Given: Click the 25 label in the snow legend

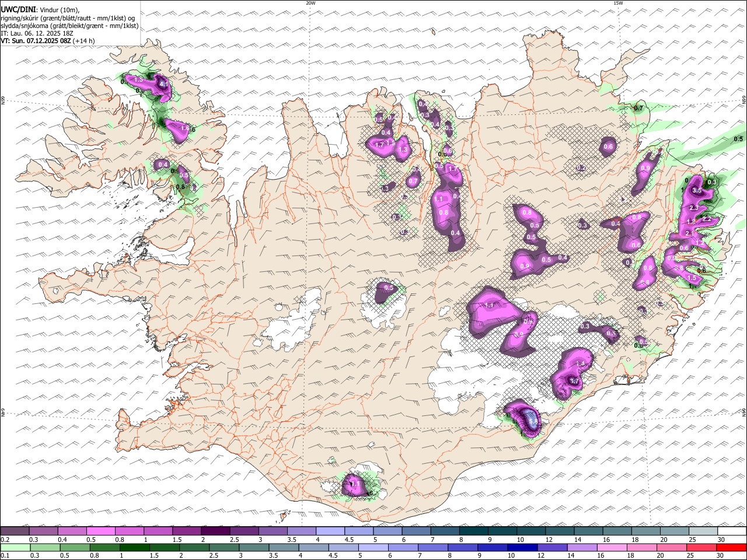Looking at the screenshot, I should pos(692,540).
